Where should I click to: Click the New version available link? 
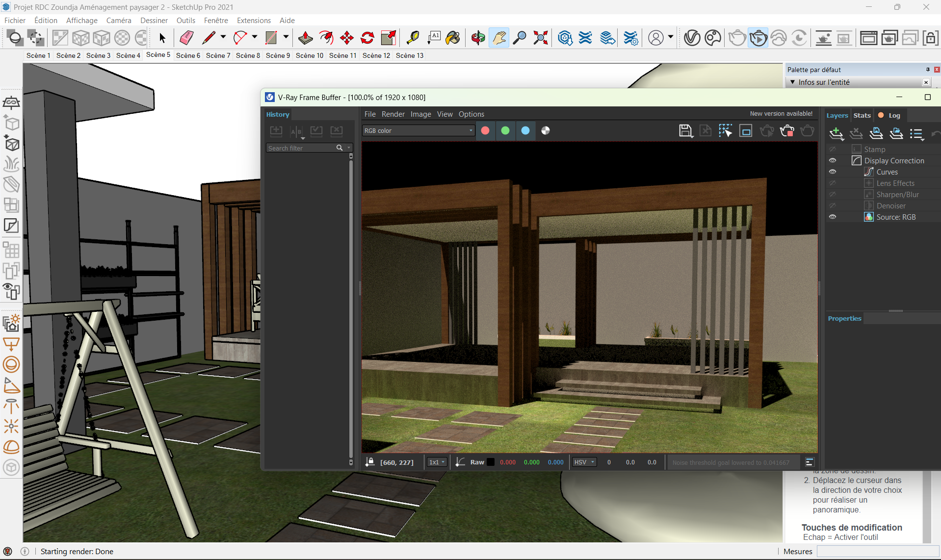(781, 113)
